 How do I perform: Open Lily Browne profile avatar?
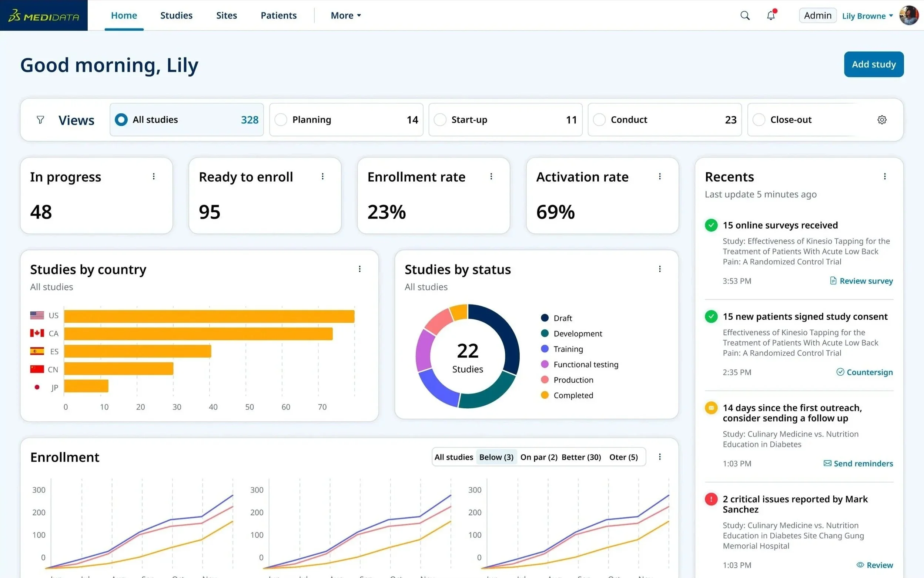[909, 16]
